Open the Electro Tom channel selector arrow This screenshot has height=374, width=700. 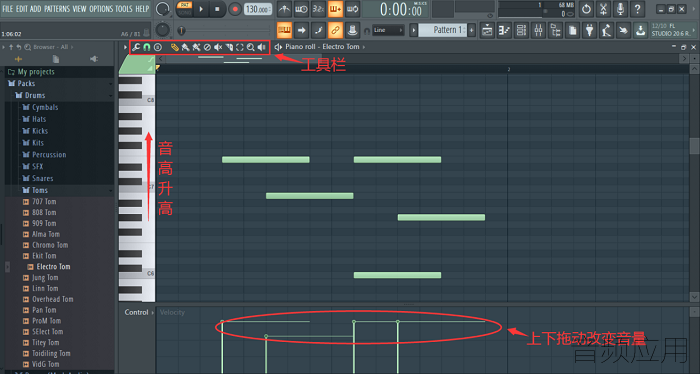coord(363,47)
